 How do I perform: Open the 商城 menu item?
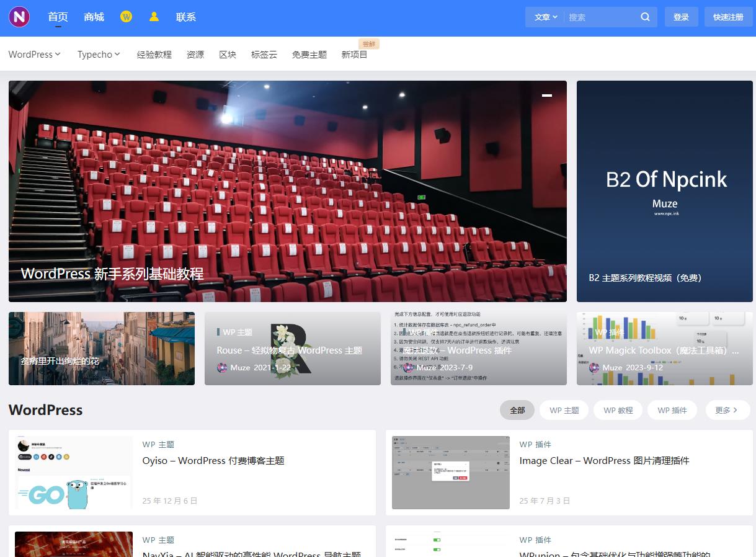94,17
